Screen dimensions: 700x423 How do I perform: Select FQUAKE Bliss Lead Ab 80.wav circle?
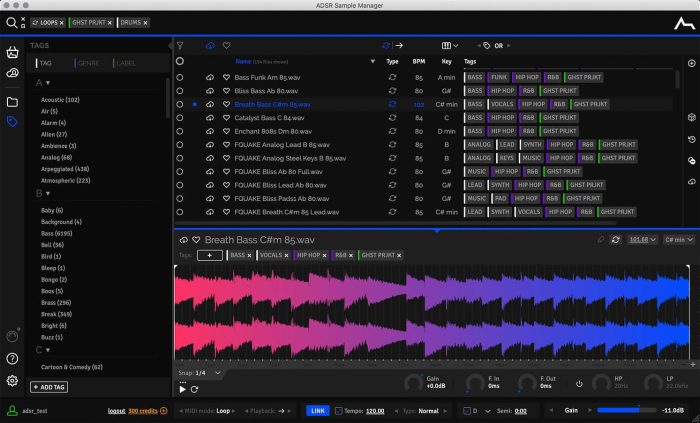coord(180,185)
